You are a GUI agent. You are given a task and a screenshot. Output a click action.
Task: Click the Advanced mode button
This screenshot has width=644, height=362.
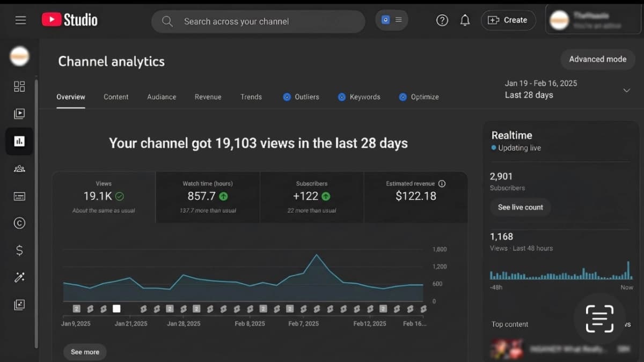pos(597,60)
